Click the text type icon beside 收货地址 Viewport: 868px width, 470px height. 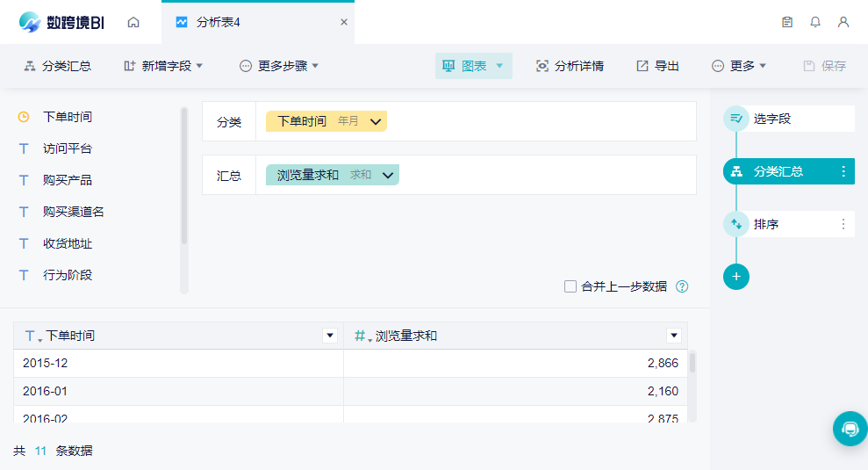tap(23, 243)
